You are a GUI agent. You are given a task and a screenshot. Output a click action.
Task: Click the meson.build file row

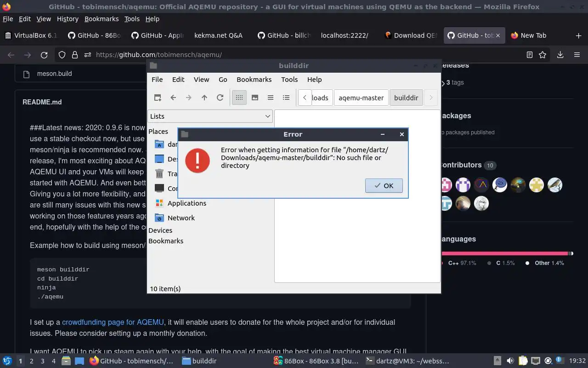pos(54,74)
